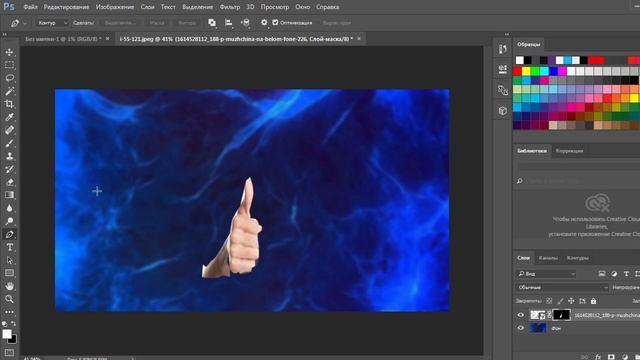Viewport: 640px width, 360px height.
Task: Toggle lock image pixels brush icon
Action: (560, 301)
